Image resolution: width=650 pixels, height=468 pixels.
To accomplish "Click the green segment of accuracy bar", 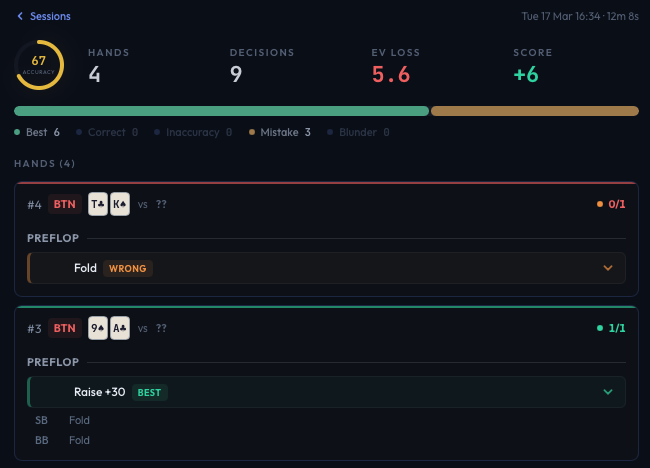I will [221, 111].
